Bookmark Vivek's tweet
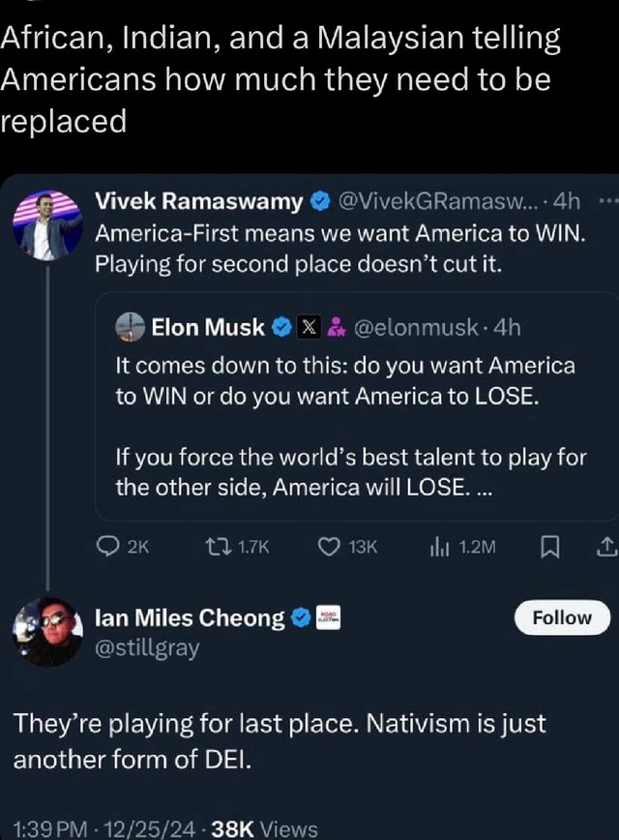The image size is (619, 840). pyautogui.click(x=547, y=547)
